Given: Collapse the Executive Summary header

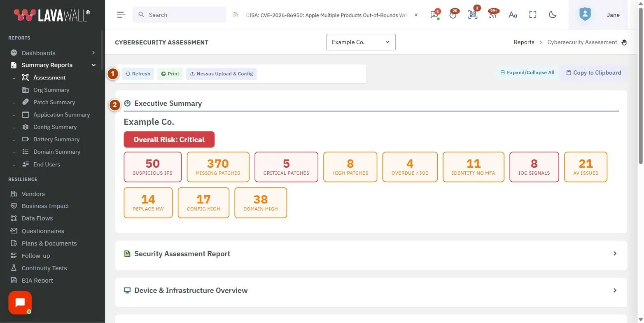Looking at the screenshot, I should 371,103.
